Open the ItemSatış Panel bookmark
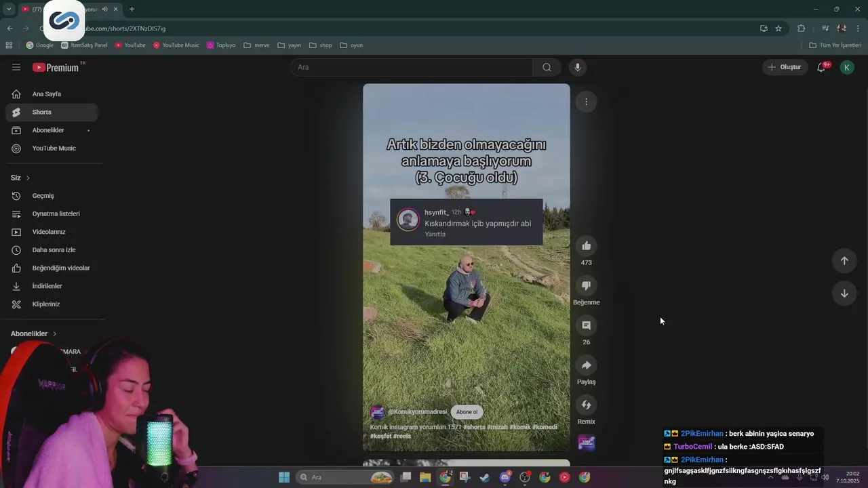This screenshot has width=868, height=488. coord(84,45)
